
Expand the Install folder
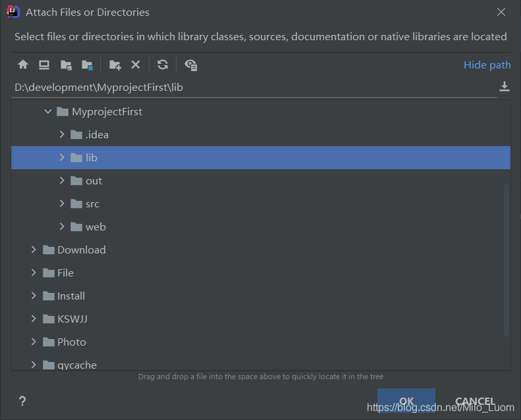tap(34, 296)
